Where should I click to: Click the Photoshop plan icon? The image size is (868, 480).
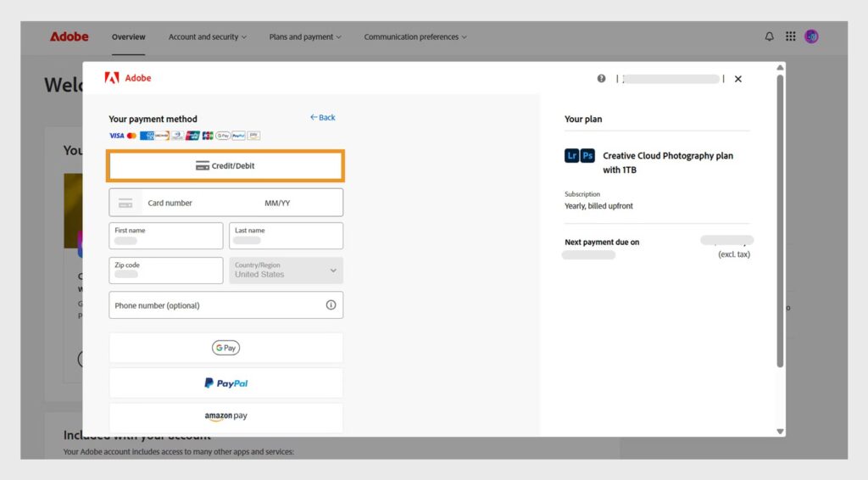click(x=587, y=156)
